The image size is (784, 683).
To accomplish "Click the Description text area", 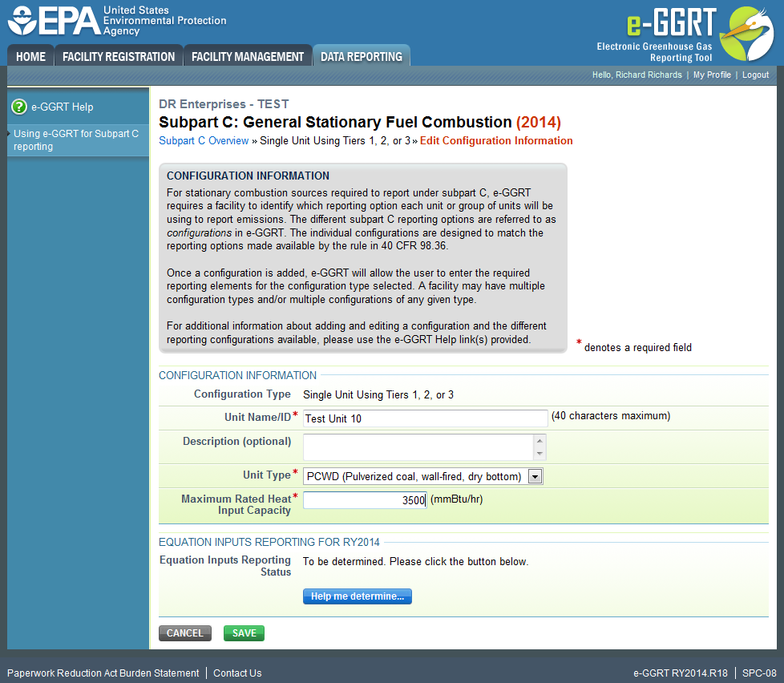I will click(x=418, y=447).
